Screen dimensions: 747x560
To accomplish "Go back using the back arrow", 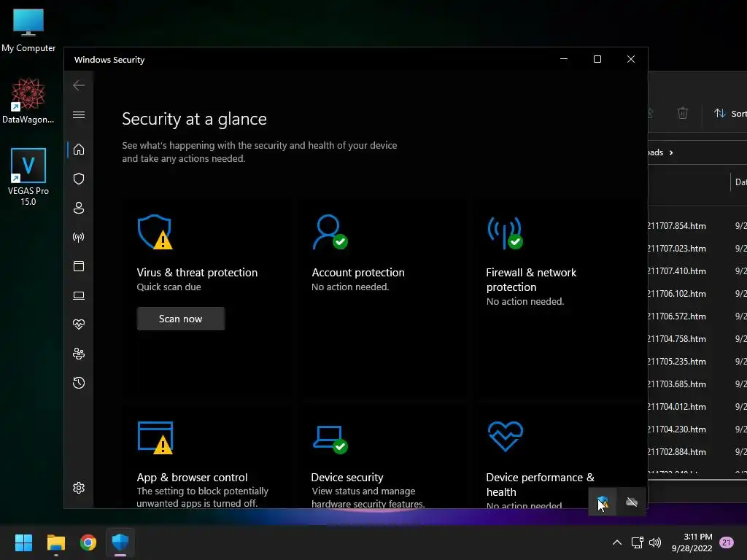I will pos(79,85).
